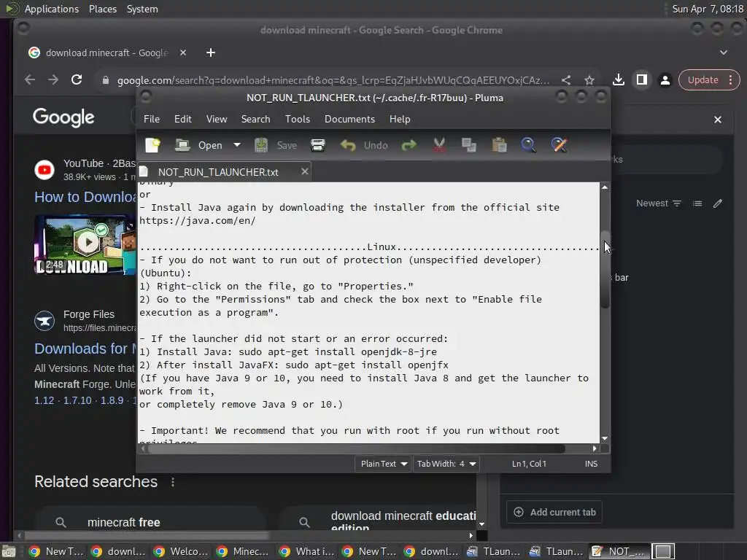Close the download minecraft Chrome tab
Image resolution: width=747 pixels, height=560 pixels.
tap(183, 52)
